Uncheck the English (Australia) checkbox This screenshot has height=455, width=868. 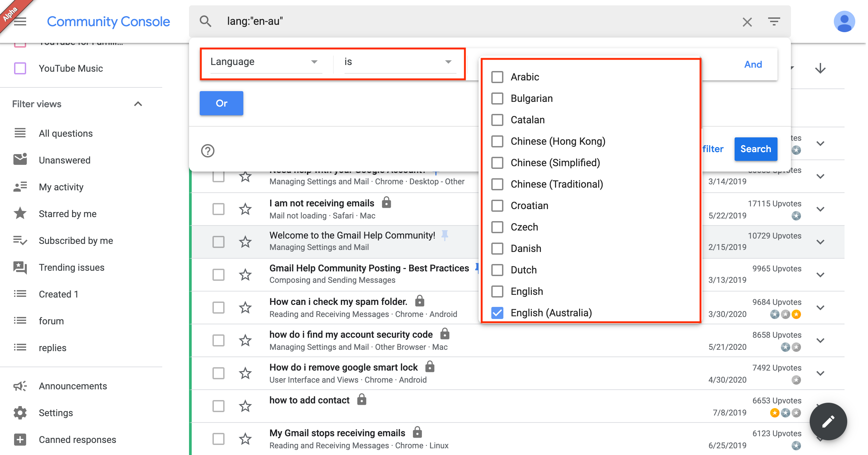click(x=497, y=313)
